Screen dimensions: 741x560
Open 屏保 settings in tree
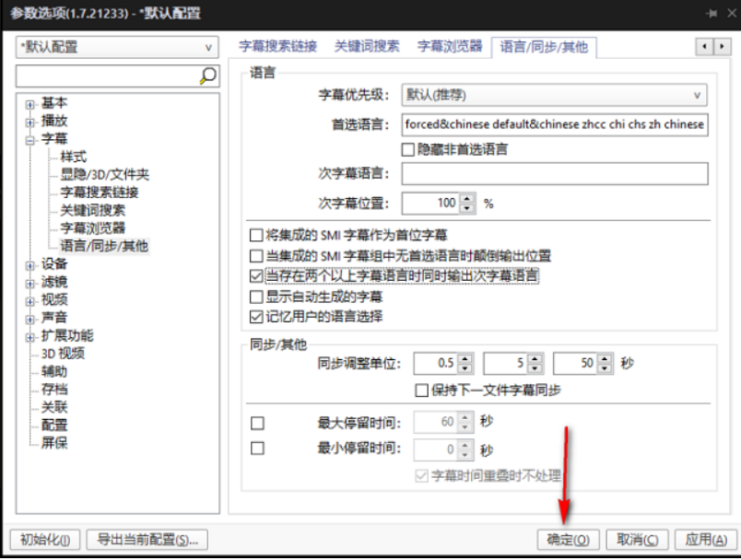point(54,443)
